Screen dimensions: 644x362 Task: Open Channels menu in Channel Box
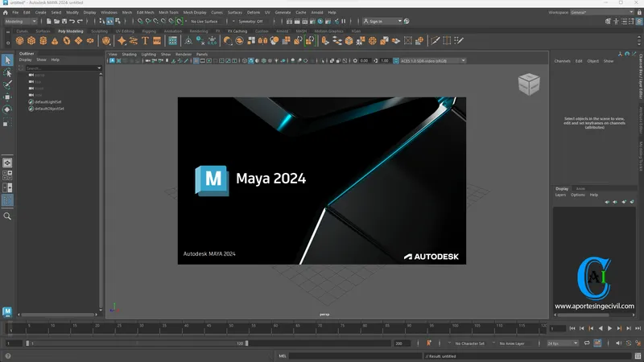(562, 61)
